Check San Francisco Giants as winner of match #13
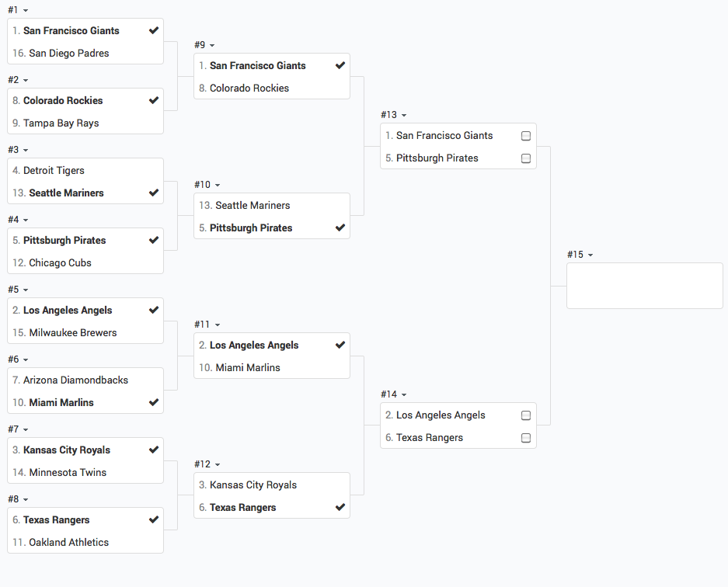 pyautogui.click(x=526, y=136)
